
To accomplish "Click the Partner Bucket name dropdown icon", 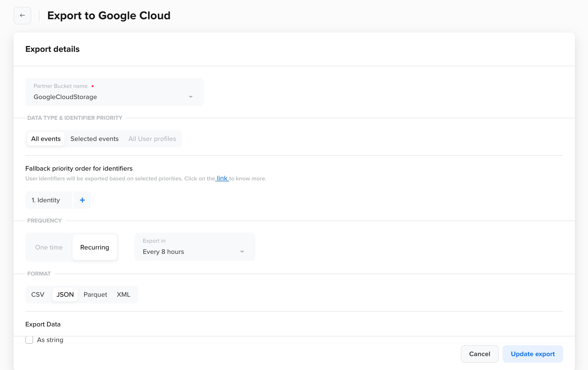I will [191, 97].
